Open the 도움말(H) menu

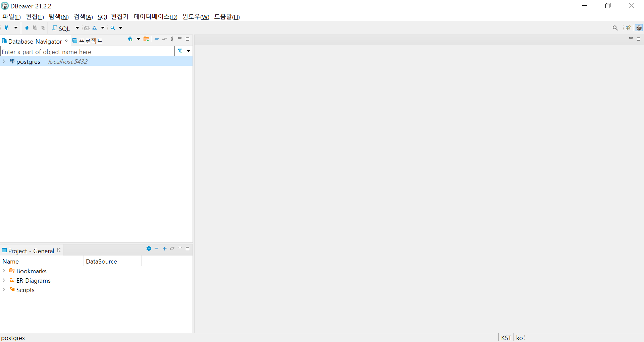[x=227, y=17]
